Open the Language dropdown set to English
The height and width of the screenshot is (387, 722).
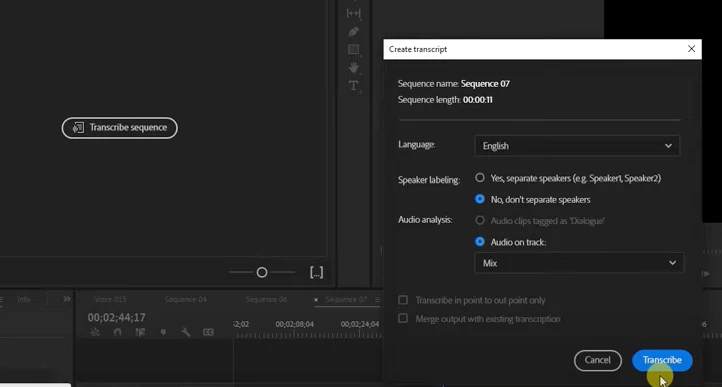tap(577, 146)
